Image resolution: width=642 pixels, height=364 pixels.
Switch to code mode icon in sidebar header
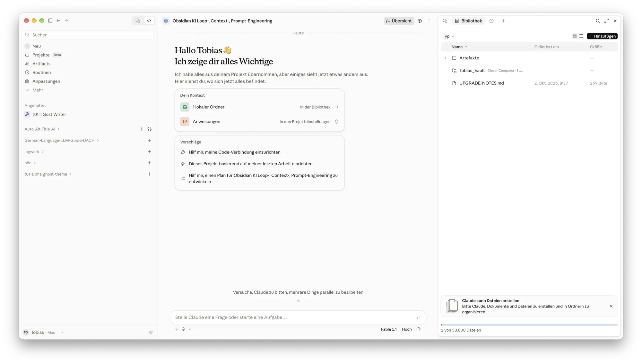point(149,21)
